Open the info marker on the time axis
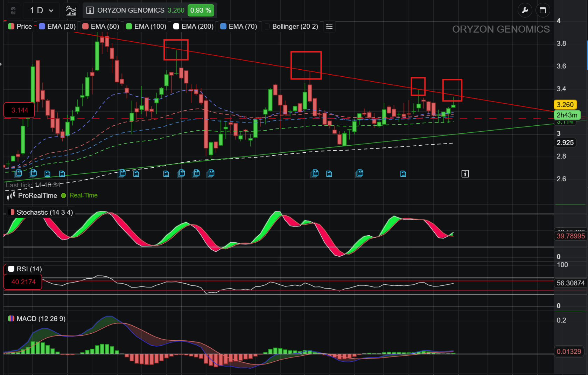This screenshot has height=375, width=588. [x=465, y=174]
